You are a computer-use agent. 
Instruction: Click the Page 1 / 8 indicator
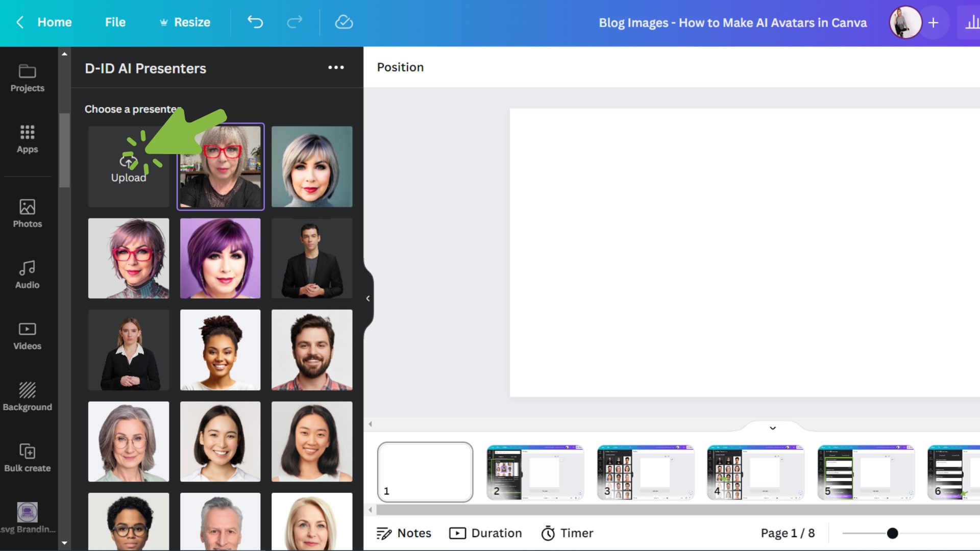[x=788, y=533]
